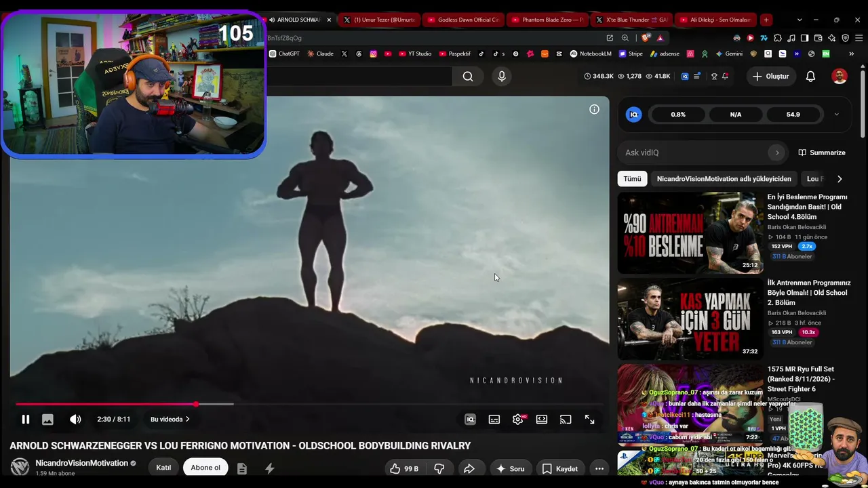Open the NotebookLM bookmark

pos(591,54)
